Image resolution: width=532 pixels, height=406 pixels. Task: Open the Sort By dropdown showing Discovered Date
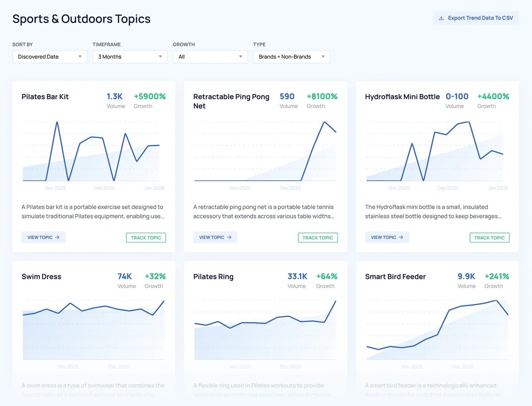50,57
